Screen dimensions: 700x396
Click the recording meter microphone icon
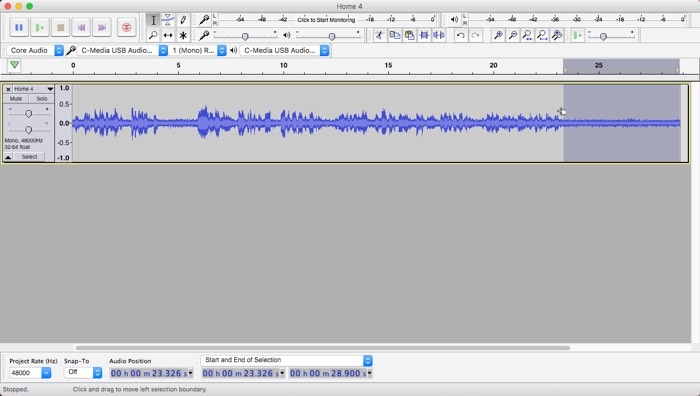point(204,19)
